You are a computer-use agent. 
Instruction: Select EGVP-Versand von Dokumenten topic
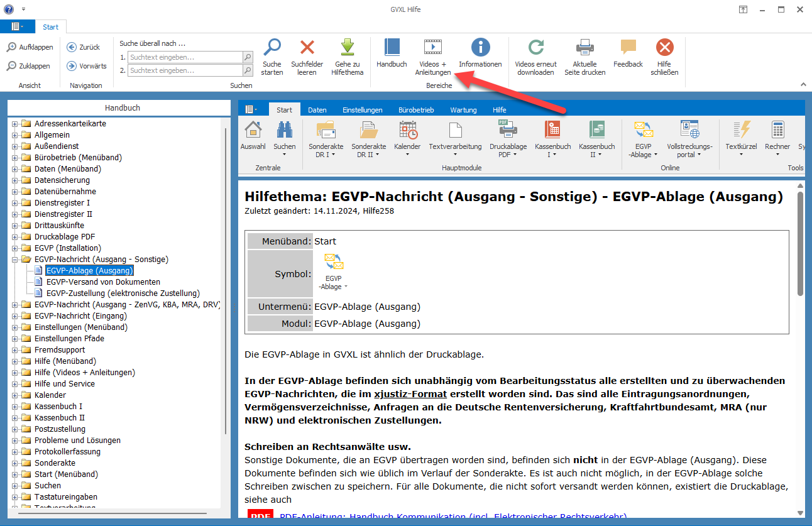[x=103, y=282]
